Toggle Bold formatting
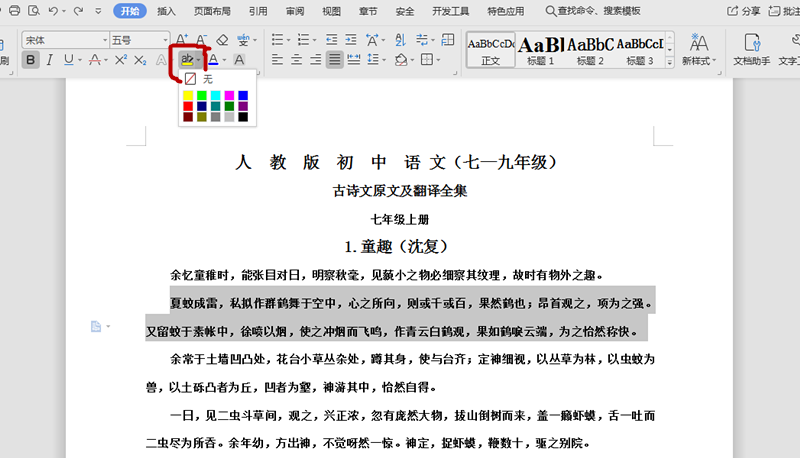This screenshot has height=458, width=800. coord(31,60)
